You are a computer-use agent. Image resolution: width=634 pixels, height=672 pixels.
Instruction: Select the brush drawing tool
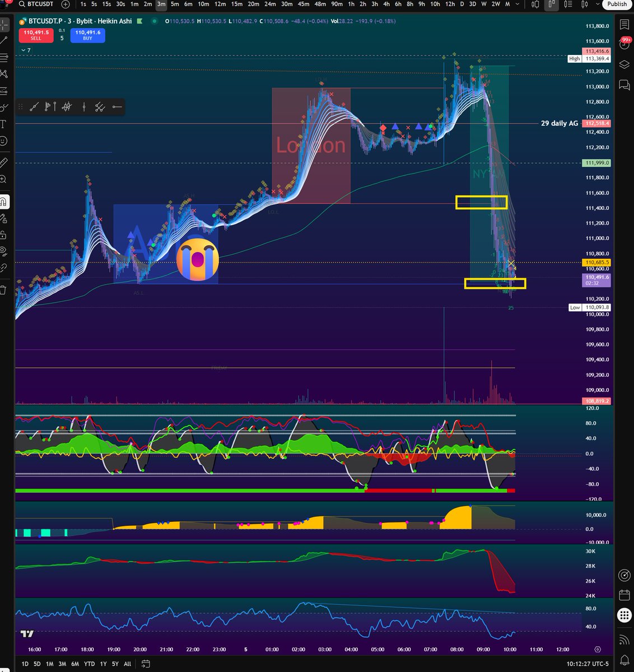[x=4, y=108]
